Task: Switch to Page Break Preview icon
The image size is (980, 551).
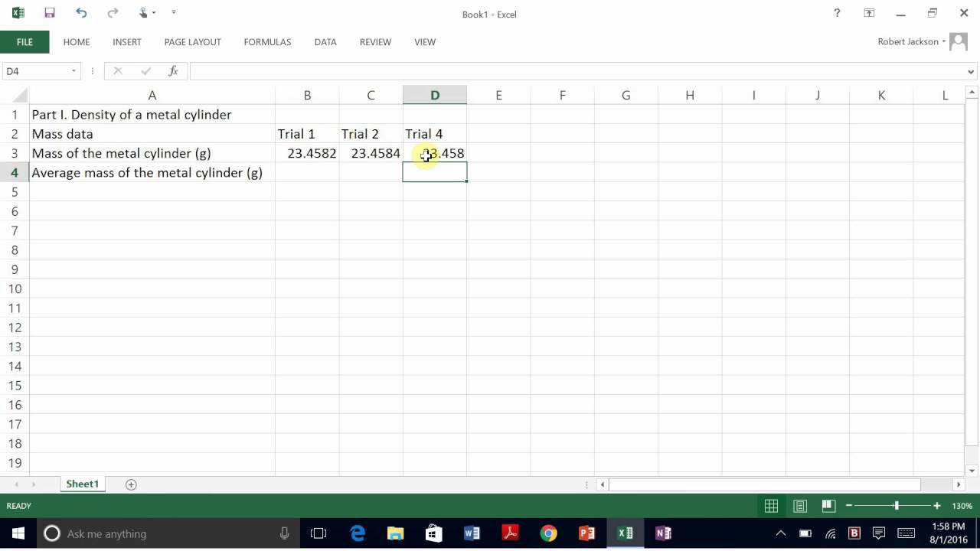Action: (828, 506)
